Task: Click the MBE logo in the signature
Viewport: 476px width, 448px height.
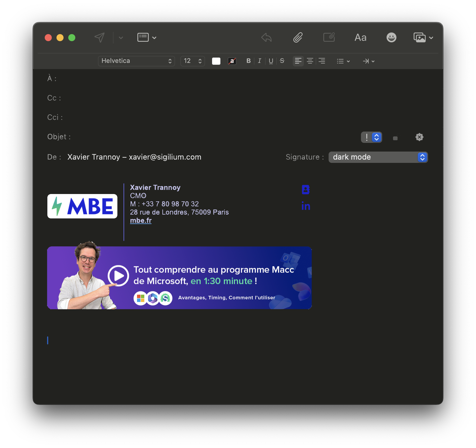Action: click(x=82, y=206)
